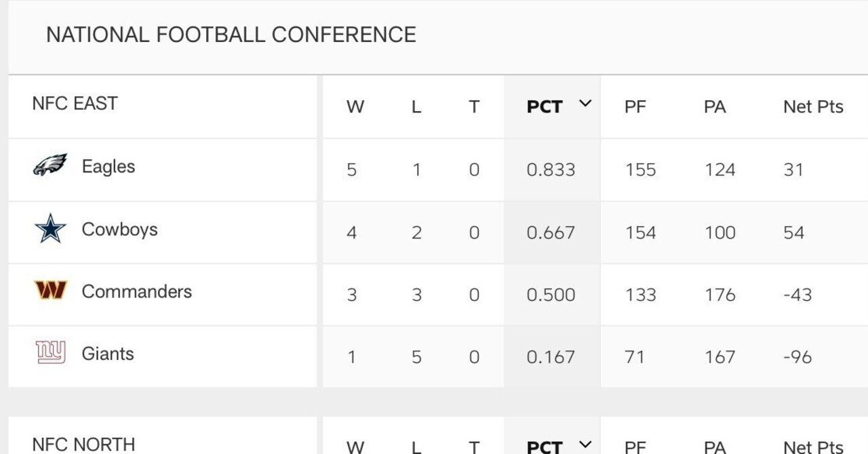
Task: Toggle PCT sort arrow in NFC North
Action: coord(585,444)
